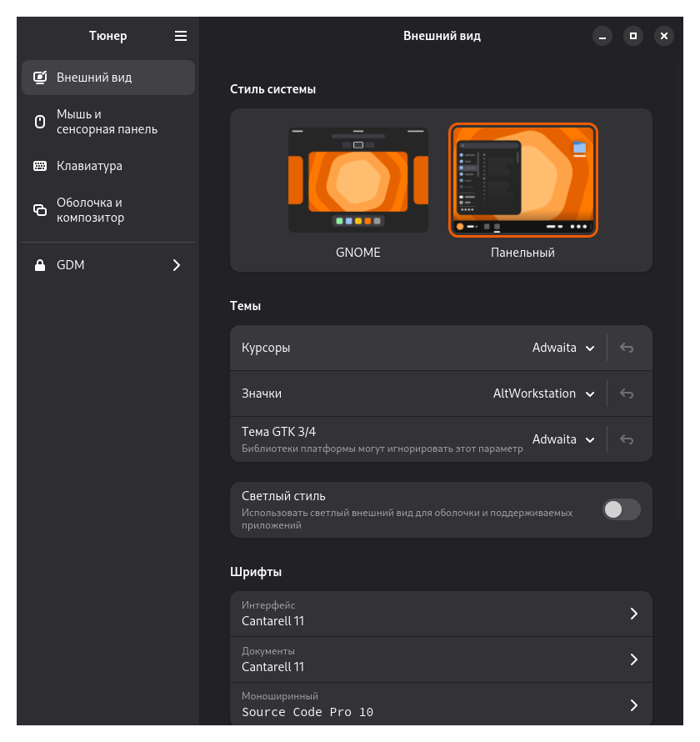Click the GNOME label under style preview
This screenshot has height=742, width=700.
(x=358, y=253)
